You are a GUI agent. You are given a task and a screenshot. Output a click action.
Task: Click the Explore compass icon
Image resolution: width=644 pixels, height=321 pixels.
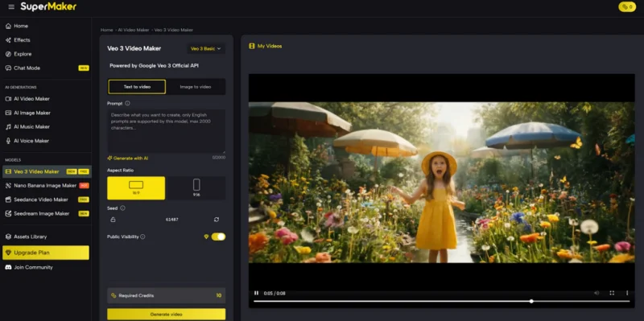[8, 54]
